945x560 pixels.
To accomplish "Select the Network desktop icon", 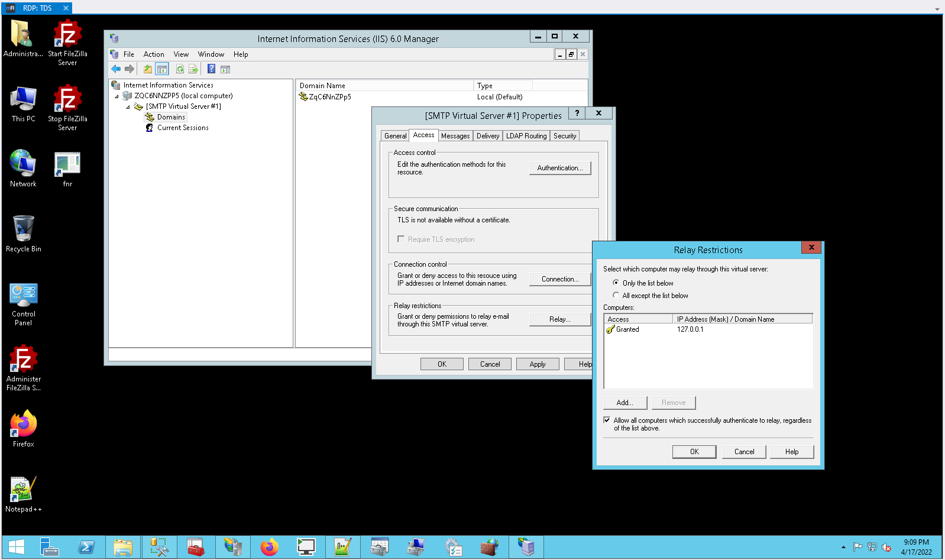I will 24,168.
